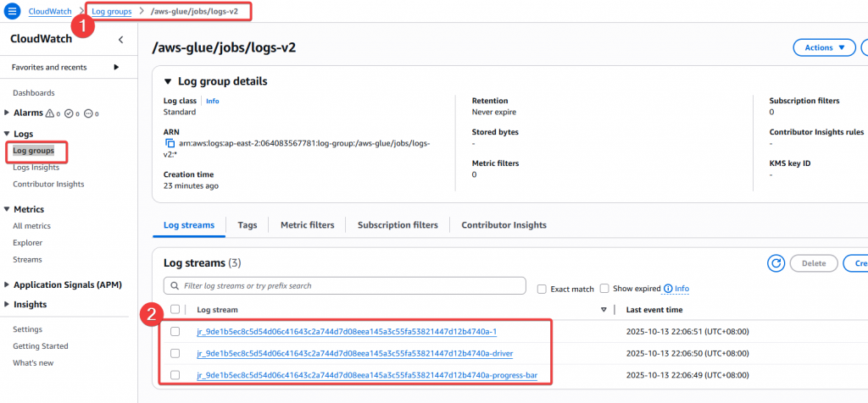Viewport: 868px width, 403px height.
Task: Open What's new in the sidebar
Action: point(33,363)
